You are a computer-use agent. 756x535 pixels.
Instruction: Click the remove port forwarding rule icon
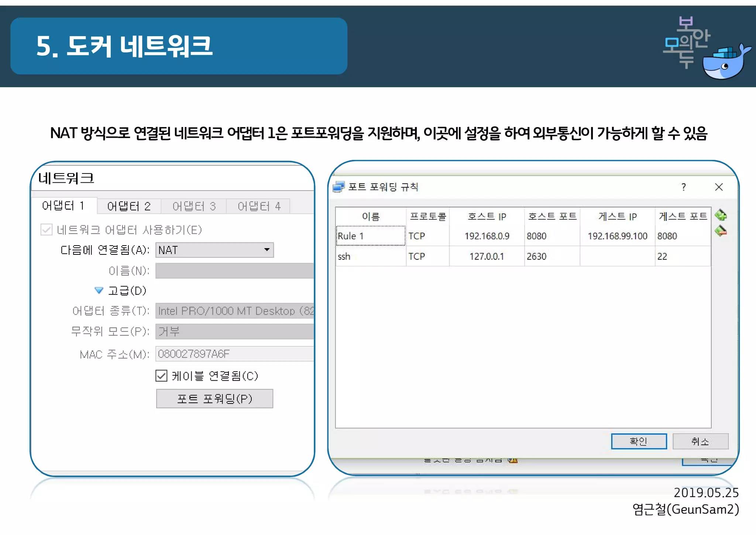tap(721, 231)
